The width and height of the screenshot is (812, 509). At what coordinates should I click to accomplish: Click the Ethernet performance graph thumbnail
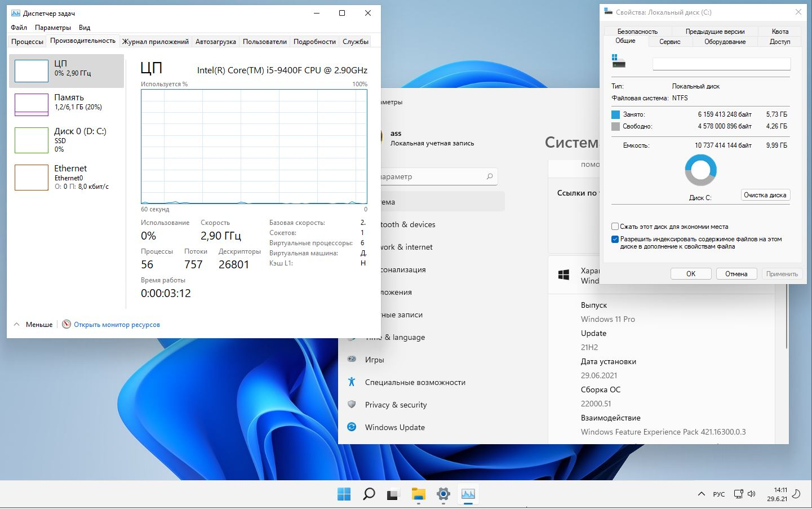coord(32,177)
